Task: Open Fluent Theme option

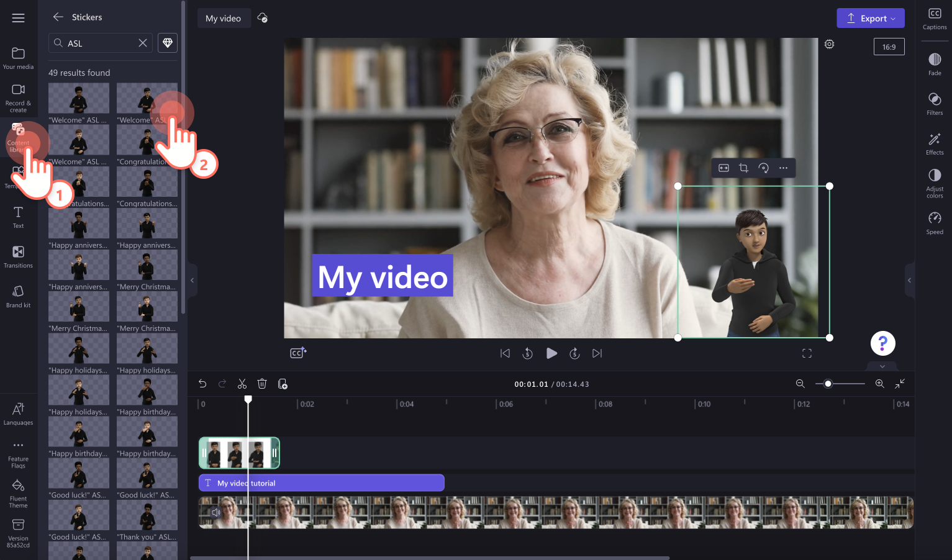Action: [19, 494]
